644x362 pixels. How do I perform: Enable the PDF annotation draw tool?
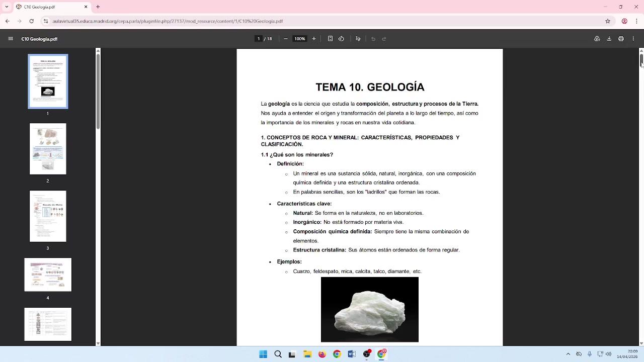(x=358, y=39)
